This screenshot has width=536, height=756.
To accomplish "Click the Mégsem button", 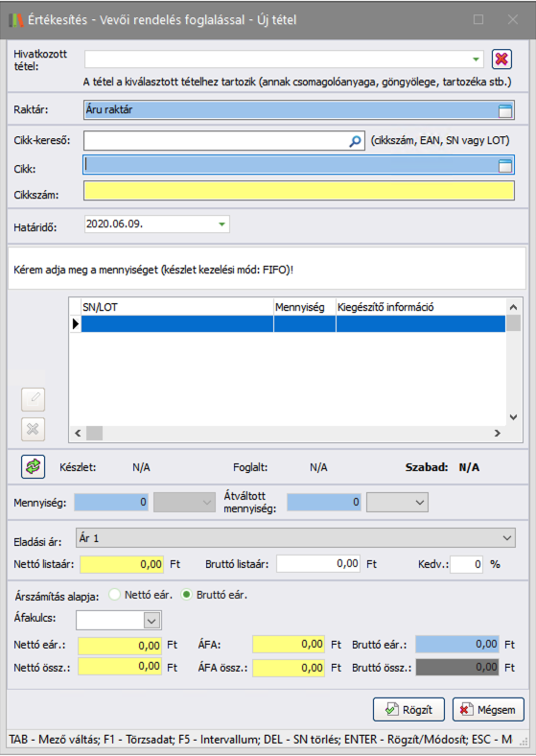I will point(488,710).
